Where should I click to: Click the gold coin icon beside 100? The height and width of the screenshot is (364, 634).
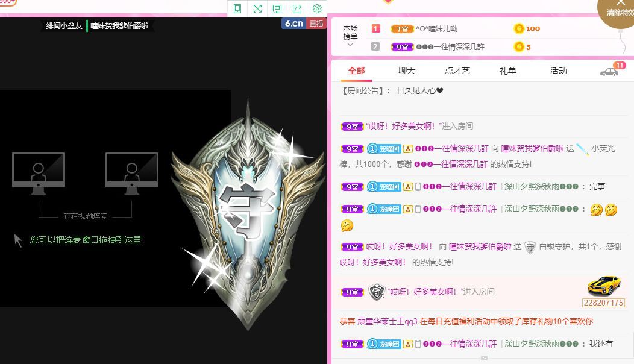coord(519,28)
